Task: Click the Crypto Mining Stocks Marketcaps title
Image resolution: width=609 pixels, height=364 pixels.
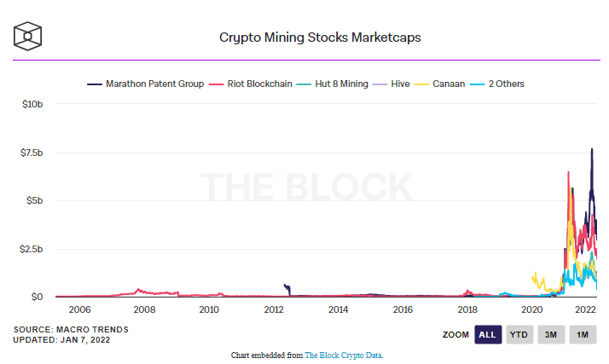Action: click(x=320, y=38)
